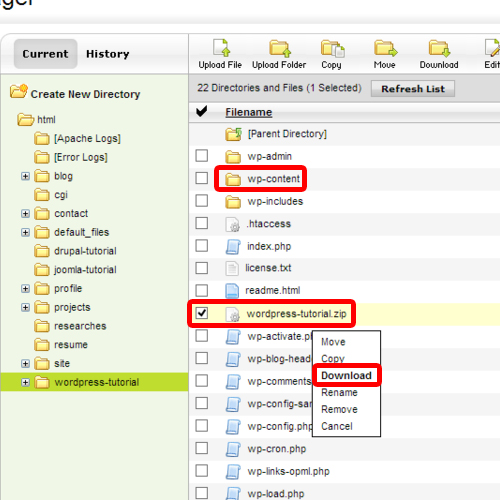Choose Remove from the context menu
The image size is (500, 500).
(339, 409)
